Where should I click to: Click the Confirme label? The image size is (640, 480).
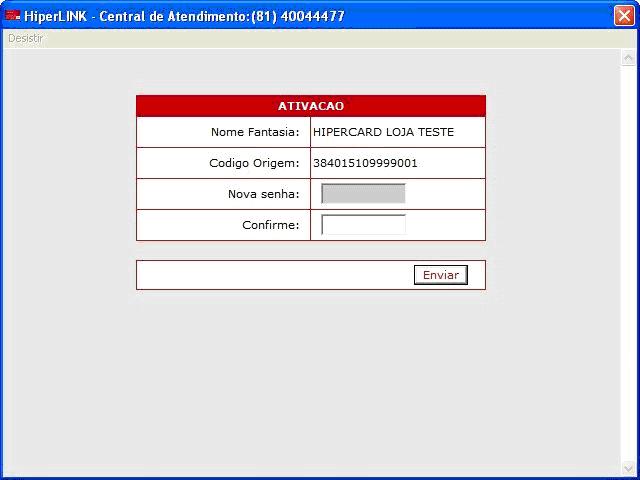(271, 225)
